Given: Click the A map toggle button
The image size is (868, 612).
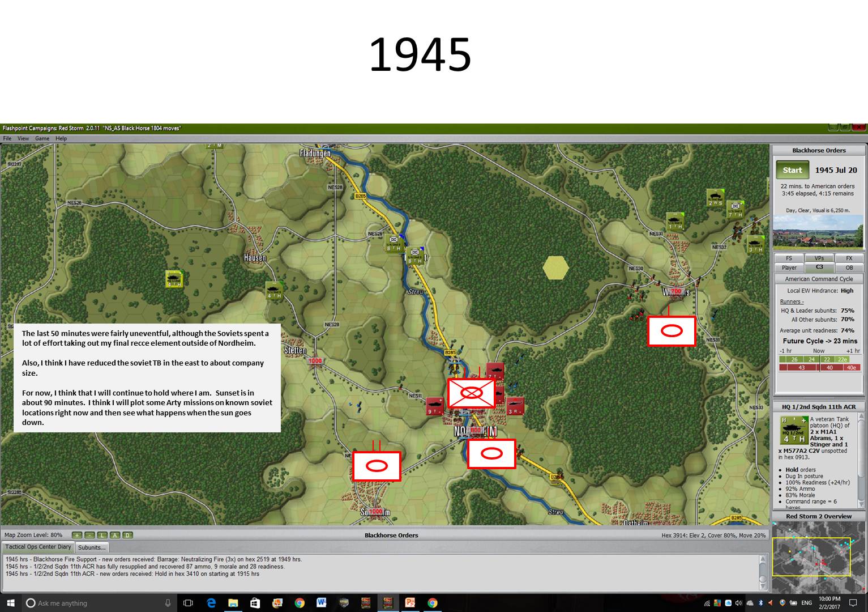Looking at the screenshot, I should coord(115,535).
